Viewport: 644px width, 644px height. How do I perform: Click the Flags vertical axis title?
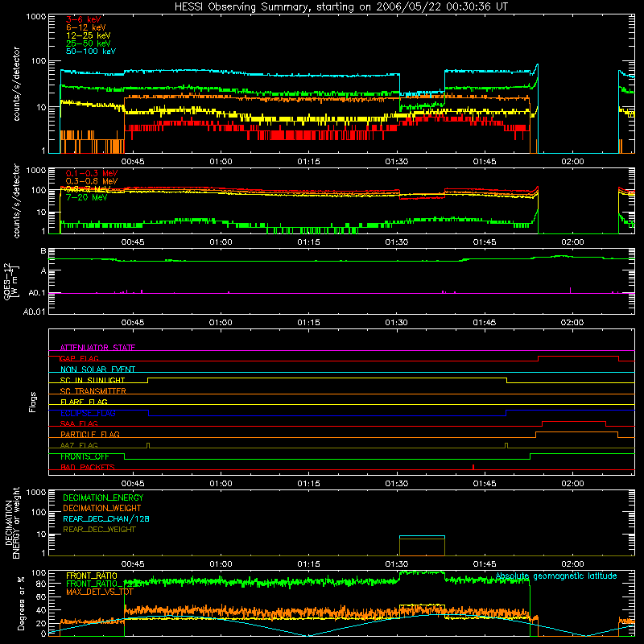coord(33,402)
